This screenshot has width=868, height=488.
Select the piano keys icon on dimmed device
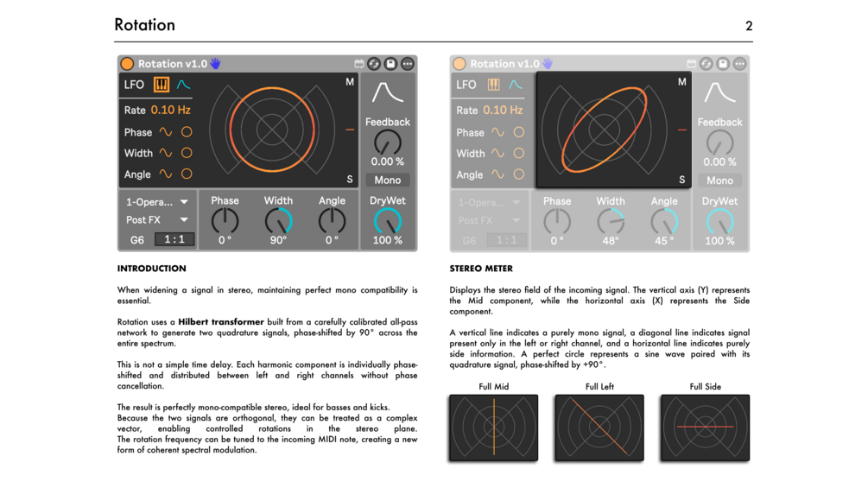tap(493, 85)
